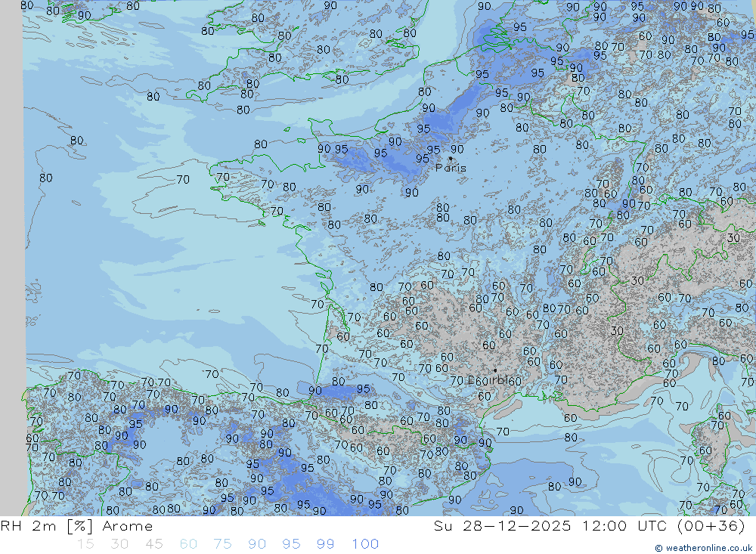Click the date text 'Su 28-12-2025'
756x554 pixels.
tap(502, 526)
